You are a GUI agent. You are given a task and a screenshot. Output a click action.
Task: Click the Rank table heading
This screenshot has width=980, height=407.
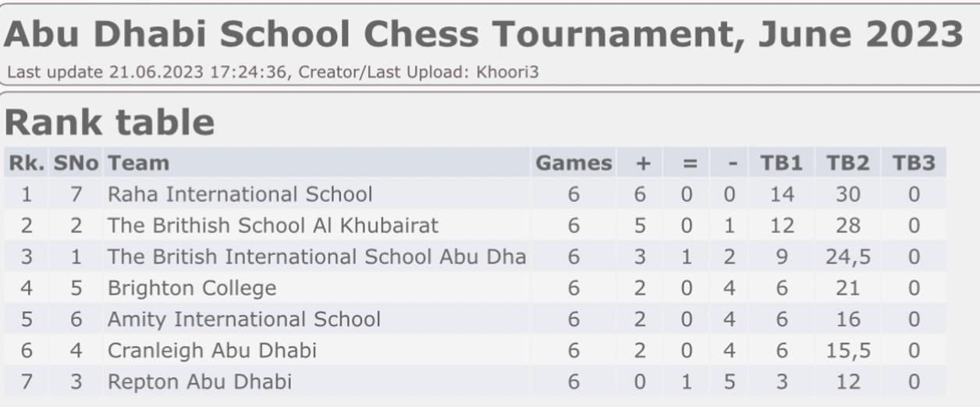pyautogui.click(x=110, y=122)
